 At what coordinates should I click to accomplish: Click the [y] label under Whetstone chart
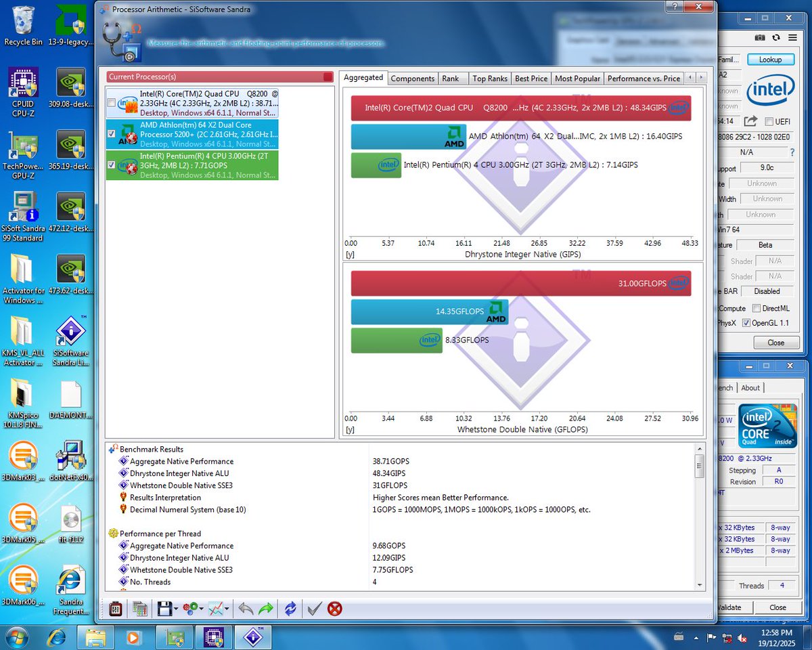[x=350, y=430]
